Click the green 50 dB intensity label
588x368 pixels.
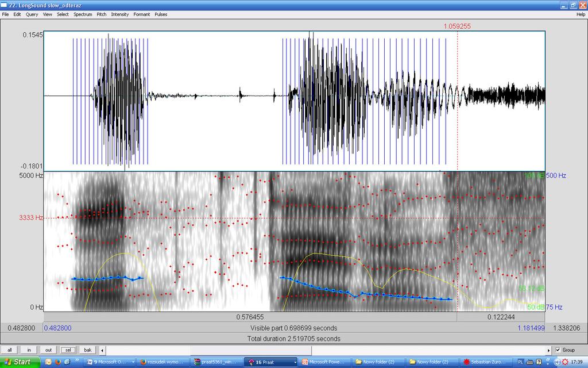point(536,307)
